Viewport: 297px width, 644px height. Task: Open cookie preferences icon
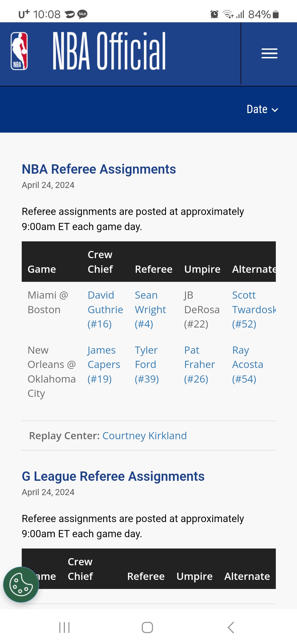21,585
